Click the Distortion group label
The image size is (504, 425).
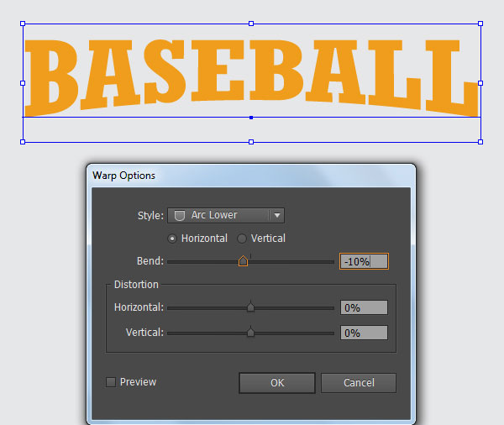(136, 285)
